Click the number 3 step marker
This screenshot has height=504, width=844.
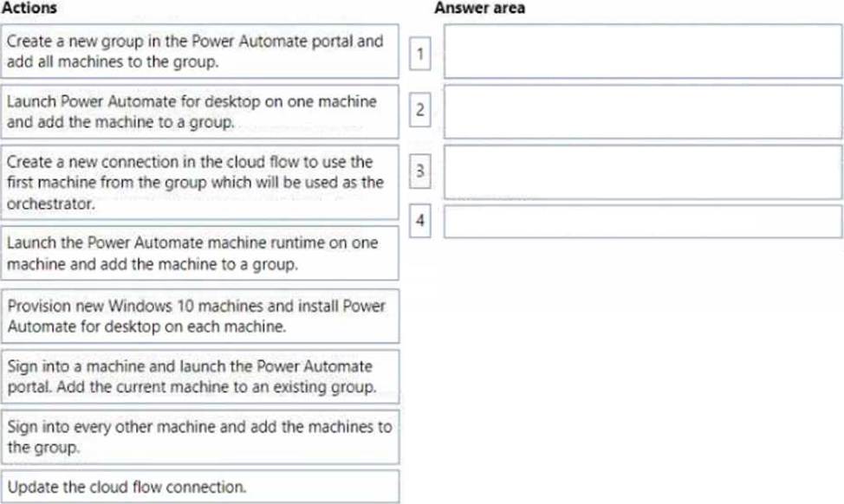point(420,171)
